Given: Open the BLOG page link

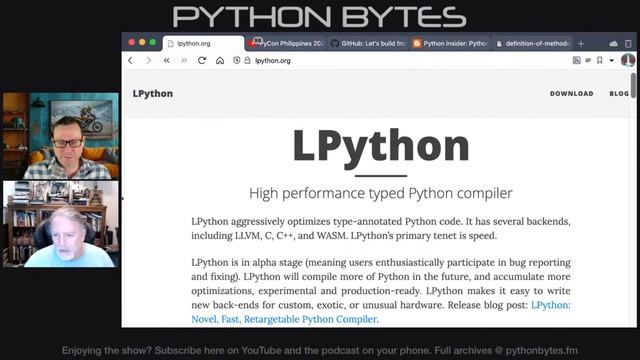Looking at the screenshot, I should [x=619, y=93].
